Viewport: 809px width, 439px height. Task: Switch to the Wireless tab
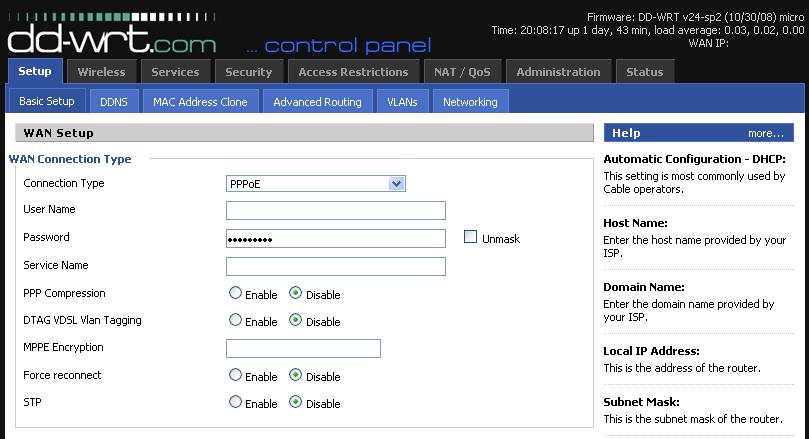[x=102, y=72]
